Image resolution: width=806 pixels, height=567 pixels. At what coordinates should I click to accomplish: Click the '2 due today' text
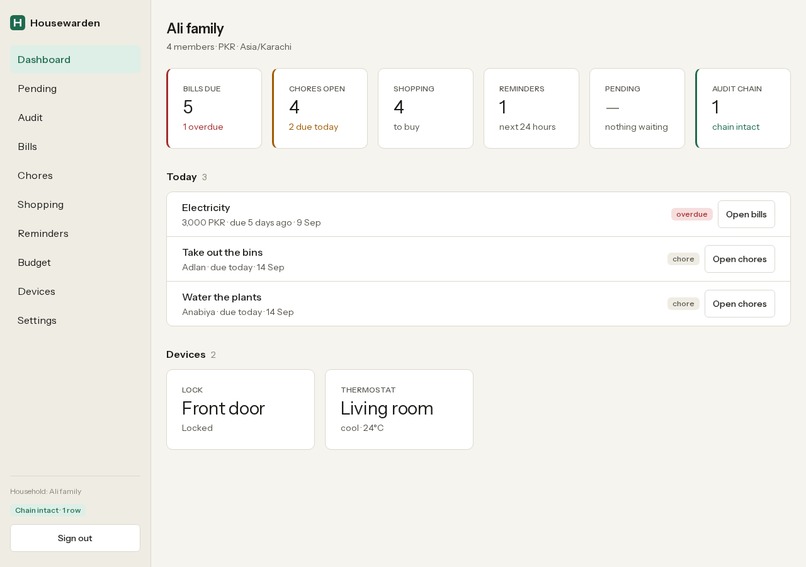click(x=314, y=127)
